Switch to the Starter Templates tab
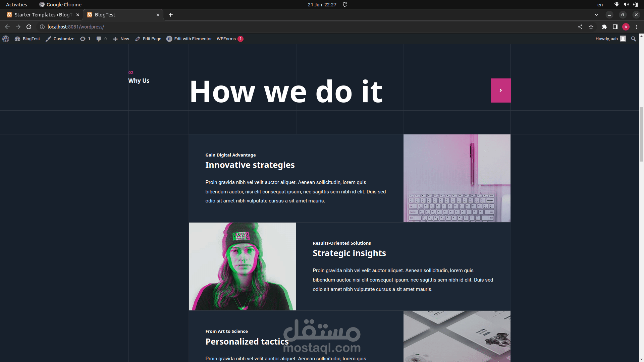Viewport: 644px width, 362px height. [x=40, y=15]
